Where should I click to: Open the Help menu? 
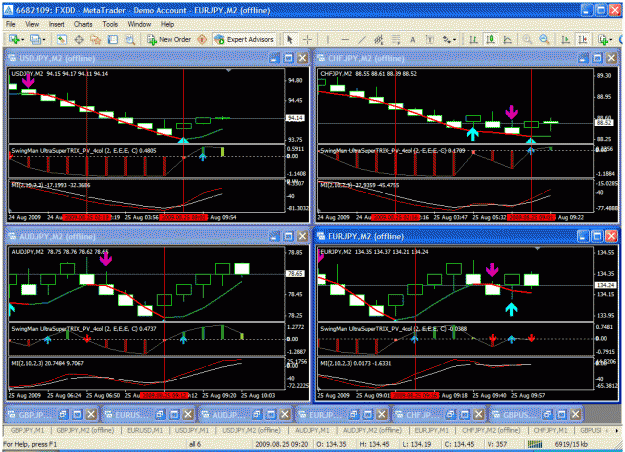tap(167, 24)
